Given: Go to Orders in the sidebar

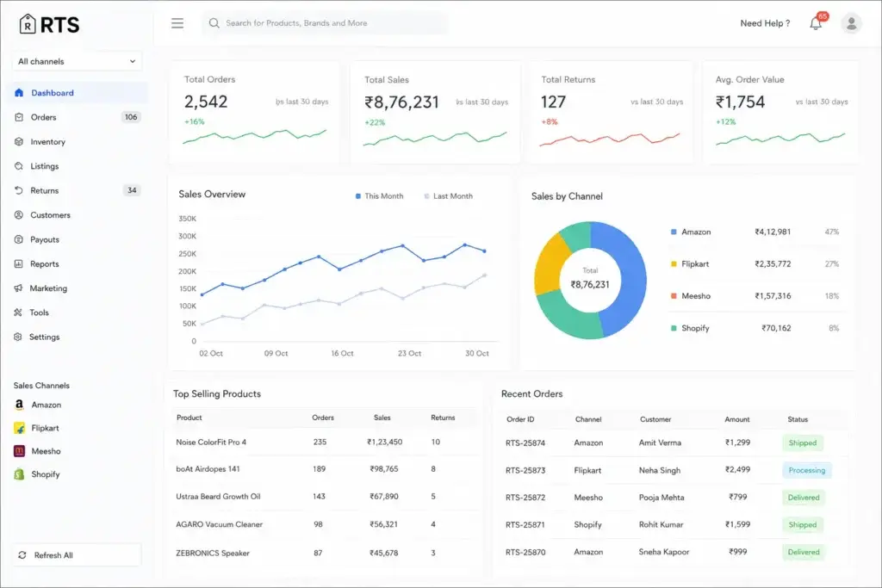Looking at the screenshot, I should [x=78, y=117].
